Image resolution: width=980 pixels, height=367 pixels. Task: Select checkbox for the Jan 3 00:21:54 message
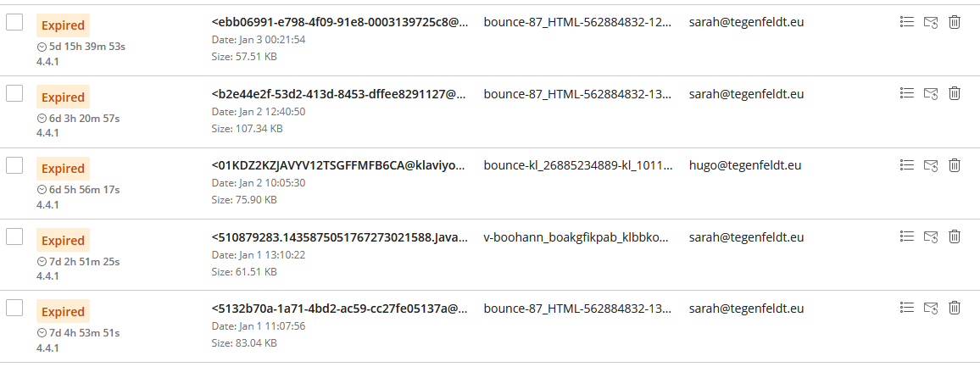pos(14,23)
